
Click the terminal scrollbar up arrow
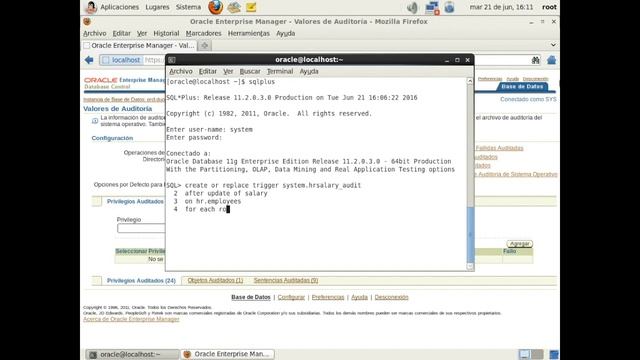[x=470, y=81]
